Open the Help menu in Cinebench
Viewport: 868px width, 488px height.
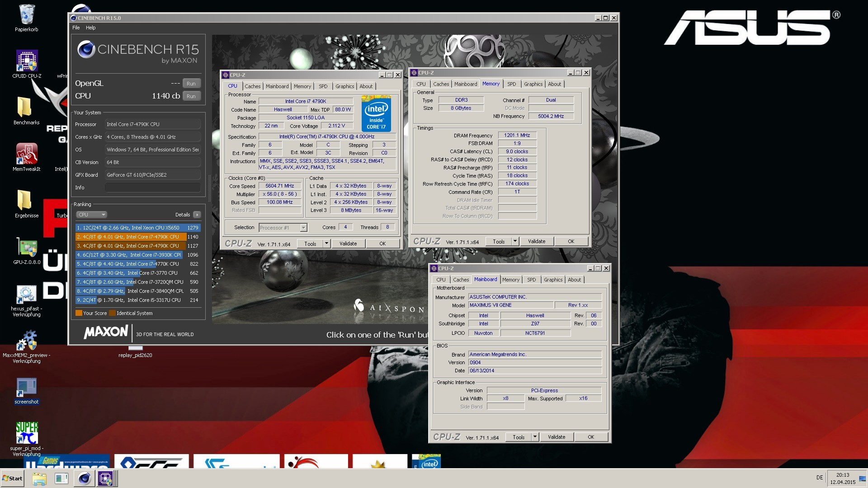click(x=91, y=28)
